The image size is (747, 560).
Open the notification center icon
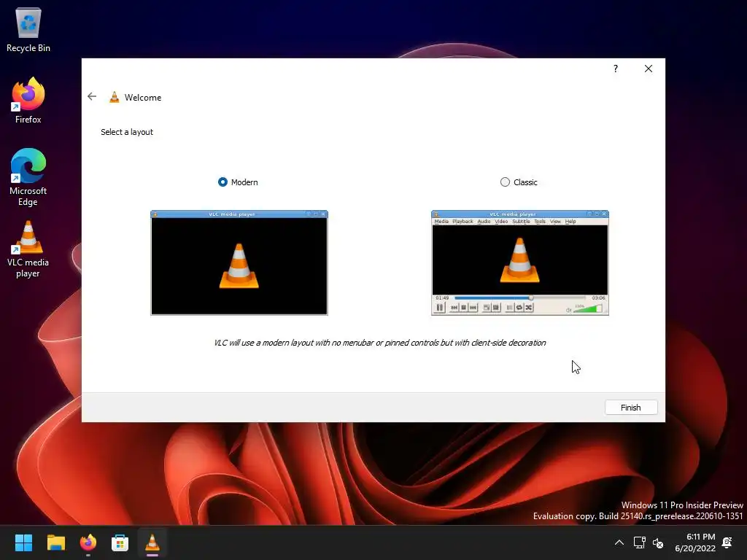coord(727,542)
